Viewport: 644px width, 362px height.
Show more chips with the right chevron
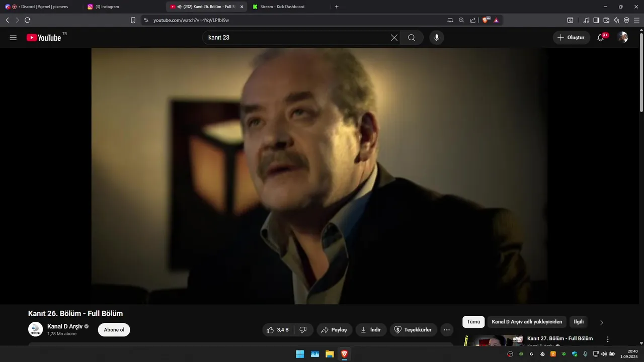coord(602,322)
